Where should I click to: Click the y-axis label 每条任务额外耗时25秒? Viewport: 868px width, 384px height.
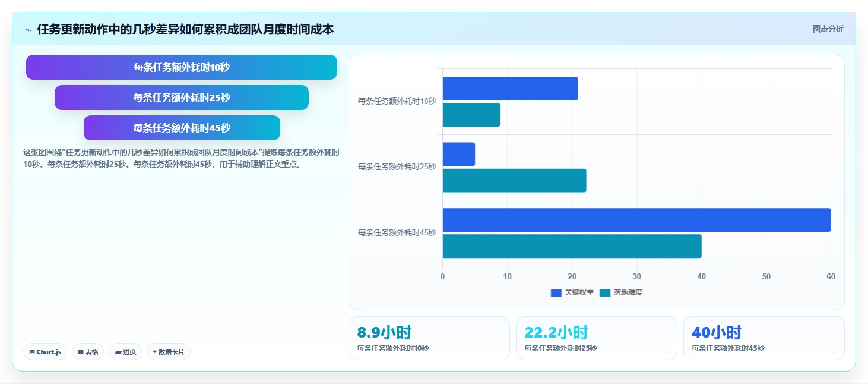pyautogui.click(x=397, y=166)
